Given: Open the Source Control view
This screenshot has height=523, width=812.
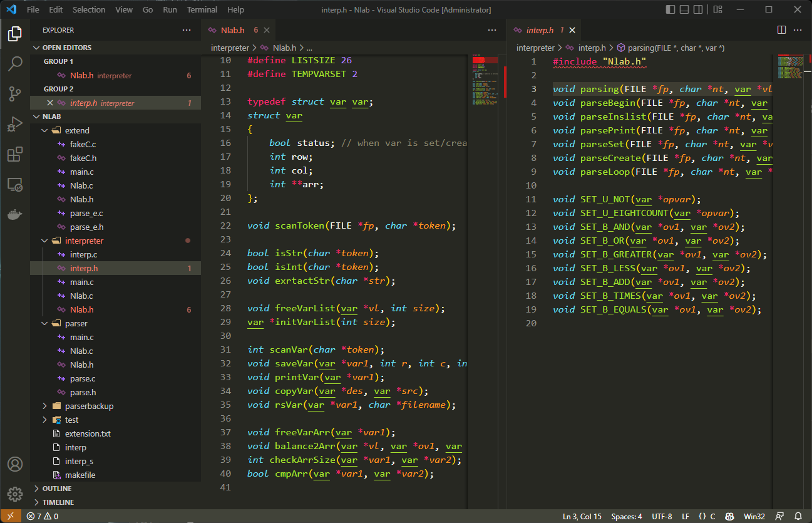Looking at the screenshot, I should [x=15, y=94].
